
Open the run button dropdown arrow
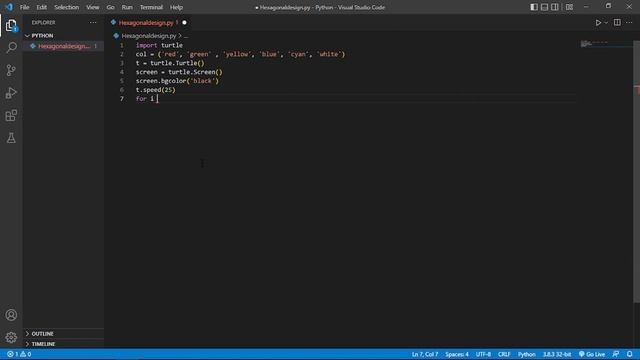[606, 23]
